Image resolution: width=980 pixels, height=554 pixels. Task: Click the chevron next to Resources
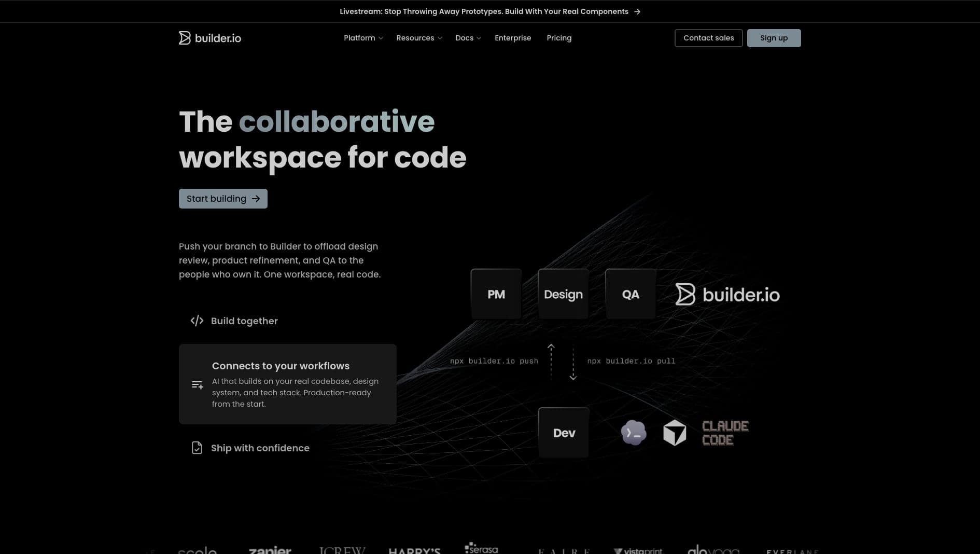coord(440,38)
